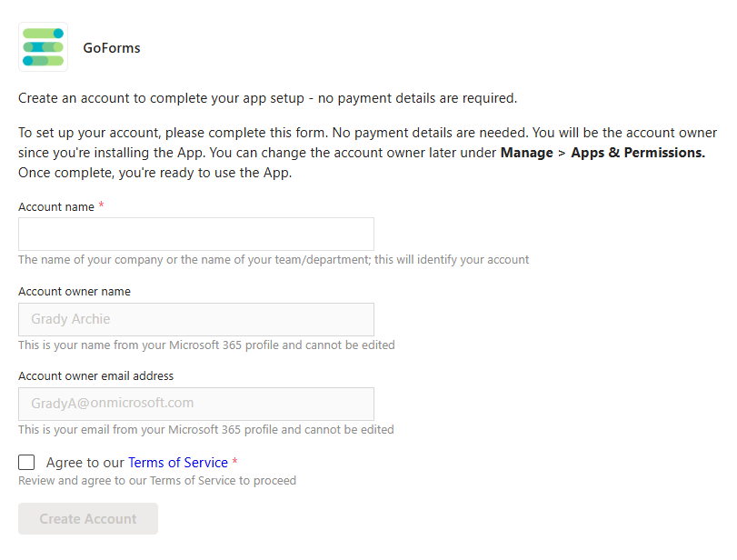Click the "Account owner name" label
This screenshot has width=737, height=560.
pos(74,292)
